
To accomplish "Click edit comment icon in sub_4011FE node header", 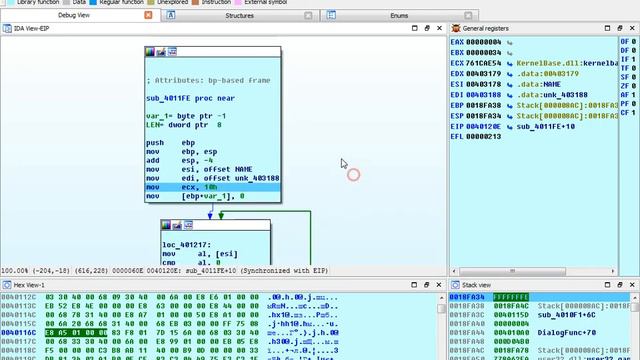I will pyautogui.click(x=161, y=52).
